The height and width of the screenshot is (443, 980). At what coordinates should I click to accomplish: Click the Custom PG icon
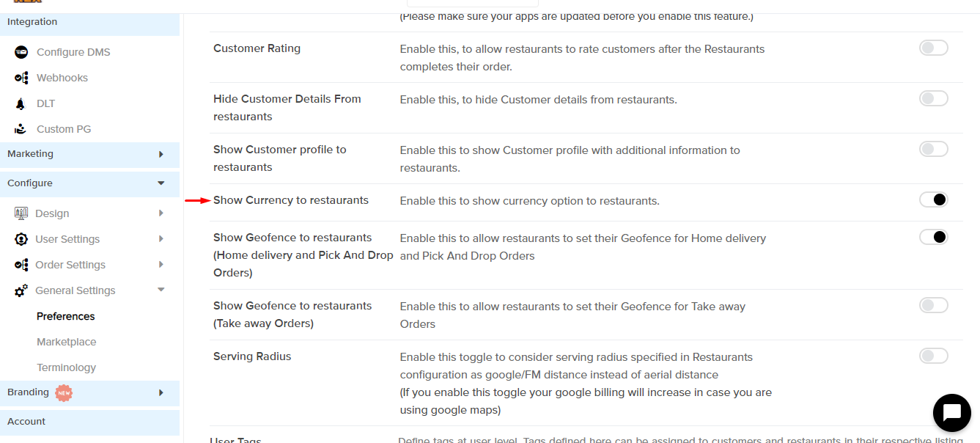(x=21, y=129)
